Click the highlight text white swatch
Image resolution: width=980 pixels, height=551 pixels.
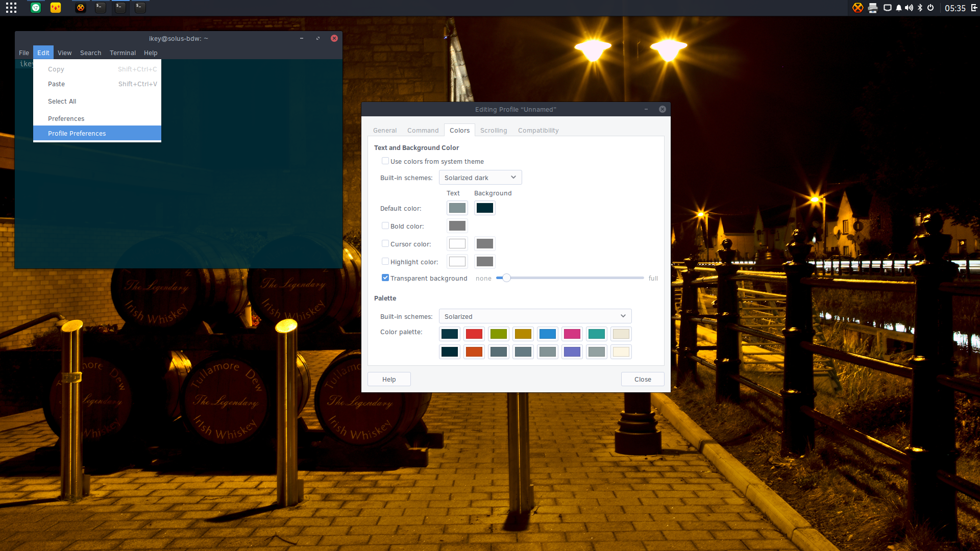(457, 262)
